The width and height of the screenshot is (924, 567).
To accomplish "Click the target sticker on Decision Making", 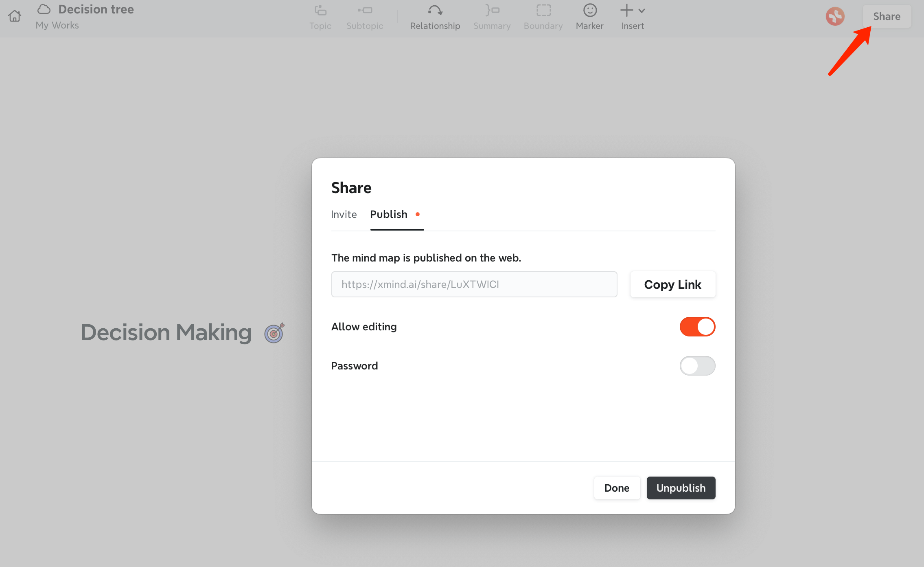I will point(274,333).
